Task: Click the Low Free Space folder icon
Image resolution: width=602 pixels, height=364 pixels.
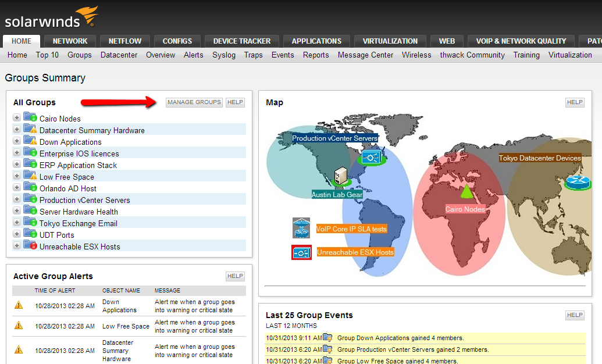Action: (x=30, y=175)
